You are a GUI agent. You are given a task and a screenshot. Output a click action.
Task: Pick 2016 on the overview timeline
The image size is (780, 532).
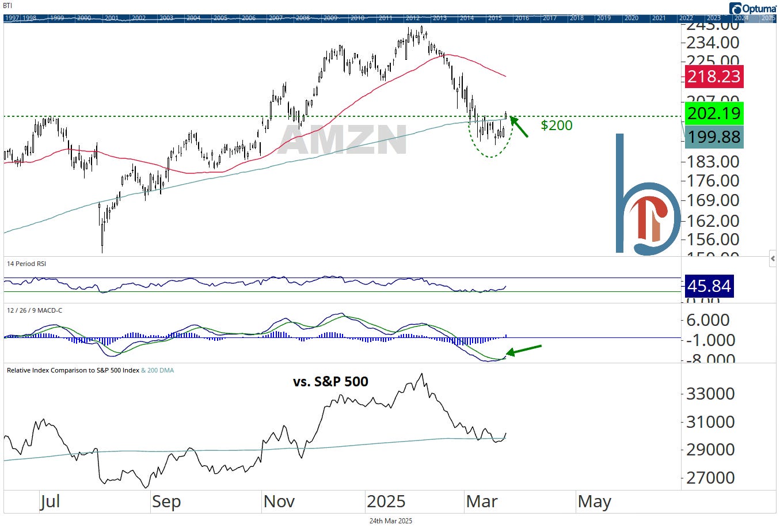point(522,18)
